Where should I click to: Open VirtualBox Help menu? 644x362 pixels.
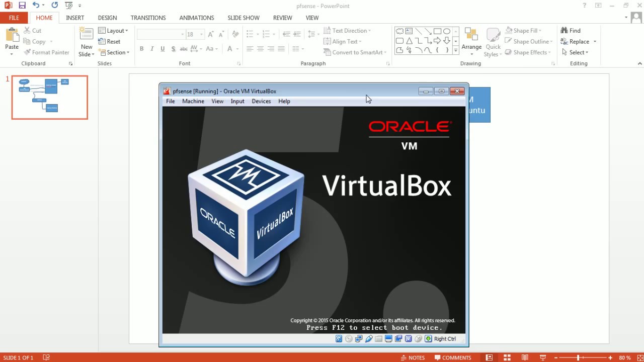point(284,101)
